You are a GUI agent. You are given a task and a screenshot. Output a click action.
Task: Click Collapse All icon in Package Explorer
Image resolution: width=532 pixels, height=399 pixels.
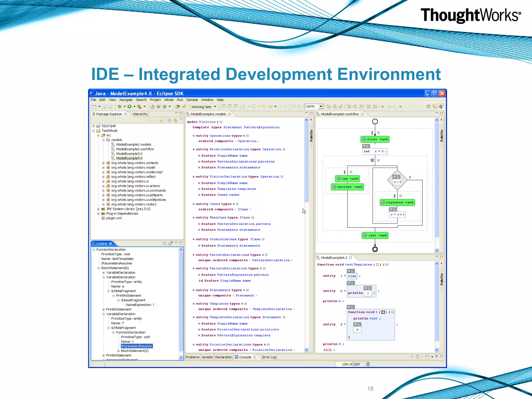[169, 120]
